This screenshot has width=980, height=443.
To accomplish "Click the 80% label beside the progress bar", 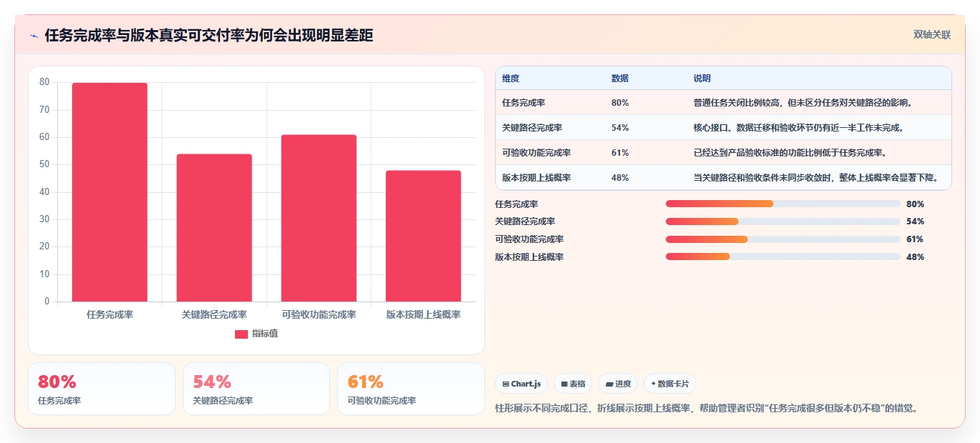I will [915, 204].
